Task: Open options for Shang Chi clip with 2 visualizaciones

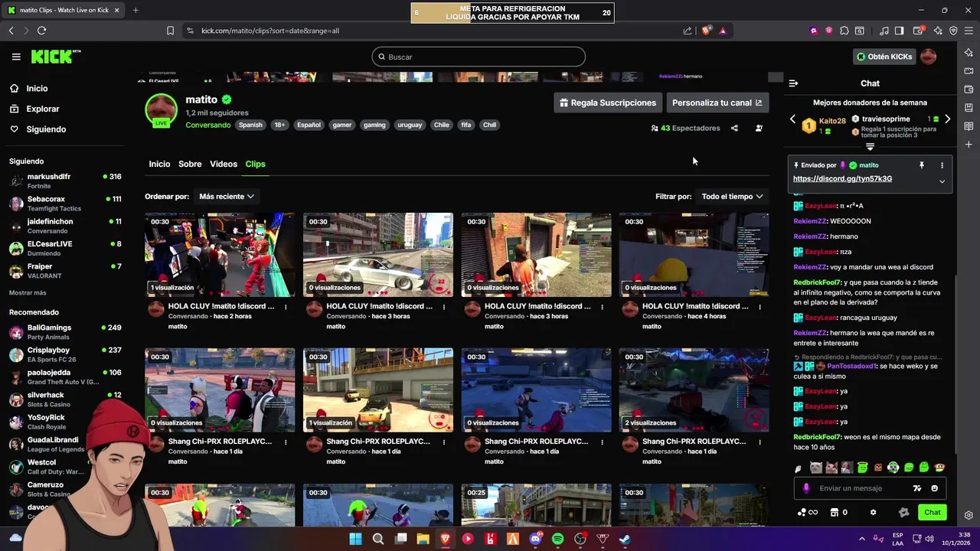Action: 759,442
